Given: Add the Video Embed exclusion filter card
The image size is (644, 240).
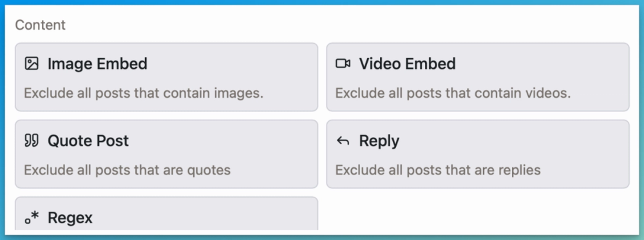Looking at the screenshot, I should click(478, 77).
